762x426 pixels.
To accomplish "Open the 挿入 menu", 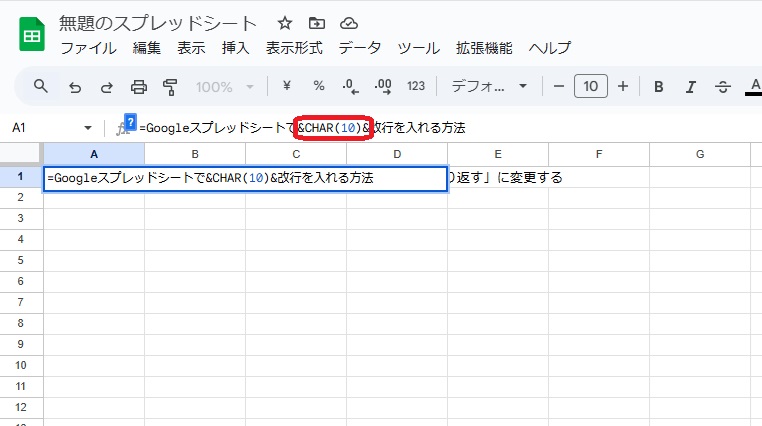I will pos(235,48).
